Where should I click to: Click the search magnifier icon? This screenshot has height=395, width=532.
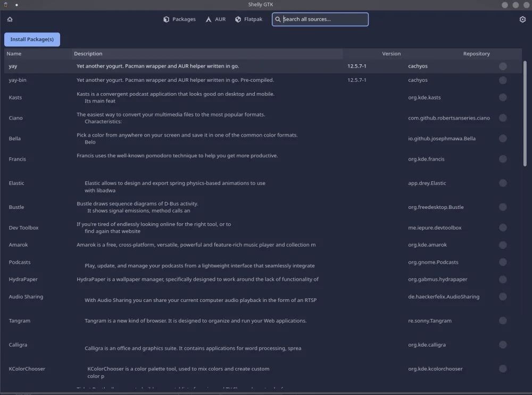pyautogui.click(x=278, y=19)
